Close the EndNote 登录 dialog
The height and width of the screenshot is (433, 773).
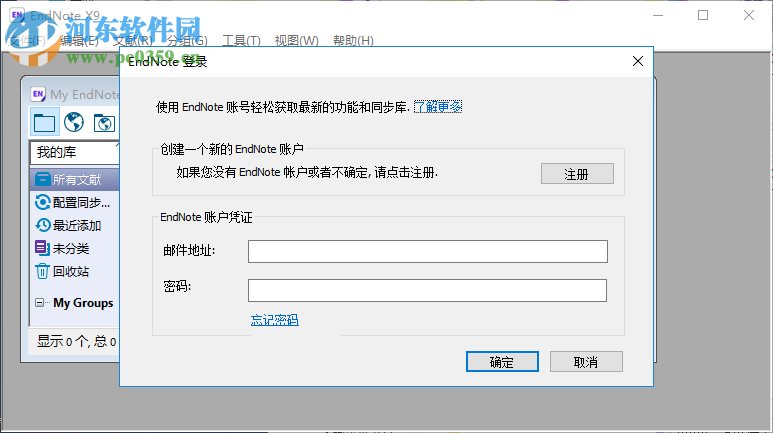pos(638,61)
